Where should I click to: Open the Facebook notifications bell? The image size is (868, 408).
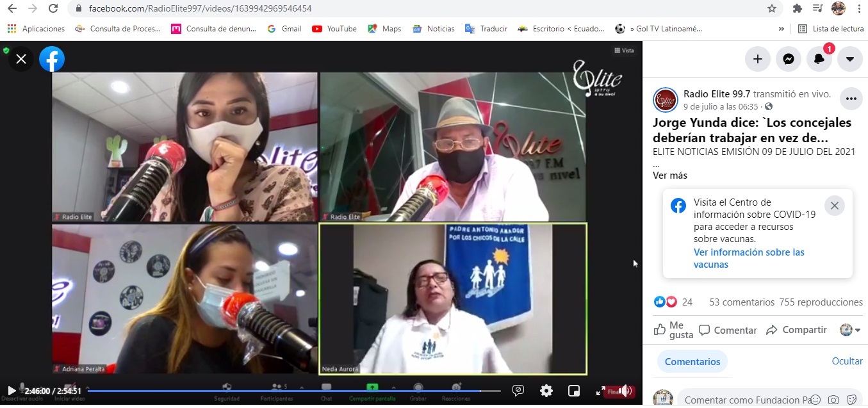pyautogui.click(x=819, y=59)
